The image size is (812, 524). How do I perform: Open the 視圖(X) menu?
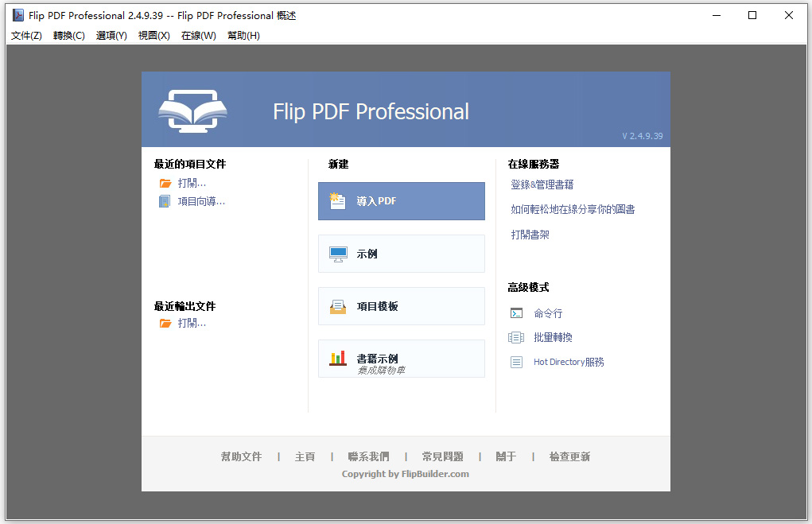pos(154,36)
